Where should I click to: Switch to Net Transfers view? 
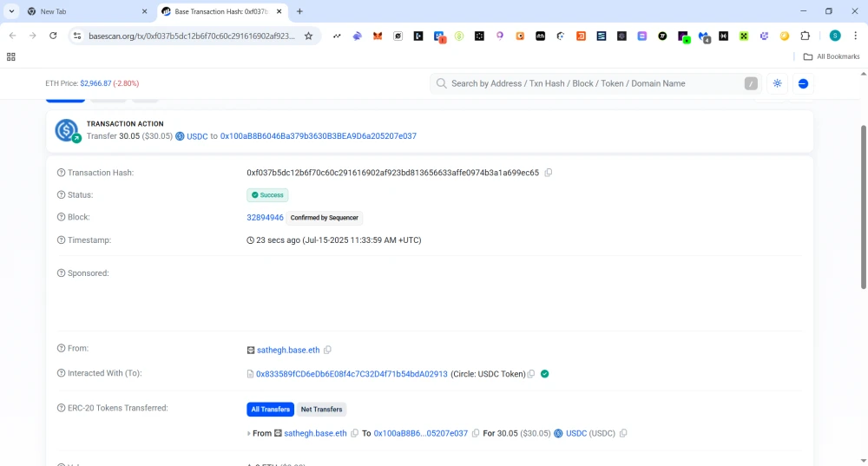(x=321, y=410)
